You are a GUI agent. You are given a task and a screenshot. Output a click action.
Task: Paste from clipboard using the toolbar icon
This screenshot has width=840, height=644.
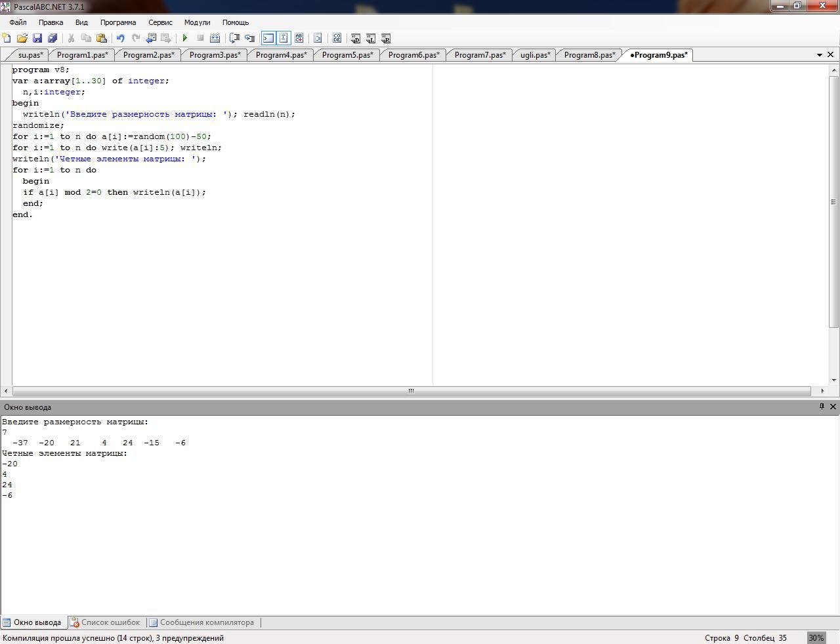(102, 39)
